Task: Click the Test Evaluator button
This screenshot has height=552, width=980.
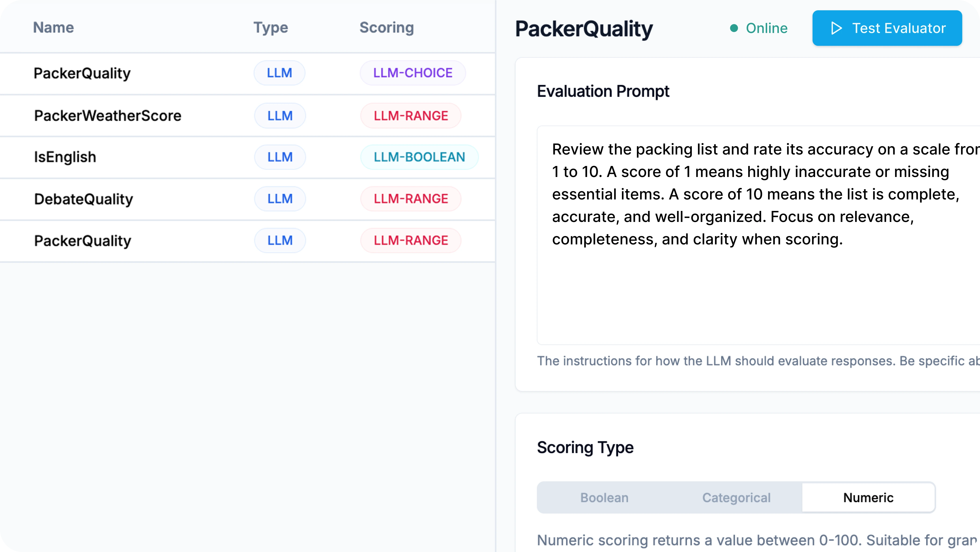Action: (887, 28)
